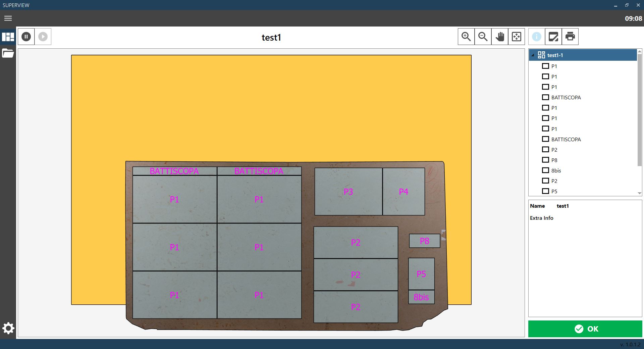Collapse the test1-1 tree node

click(533, 55)
